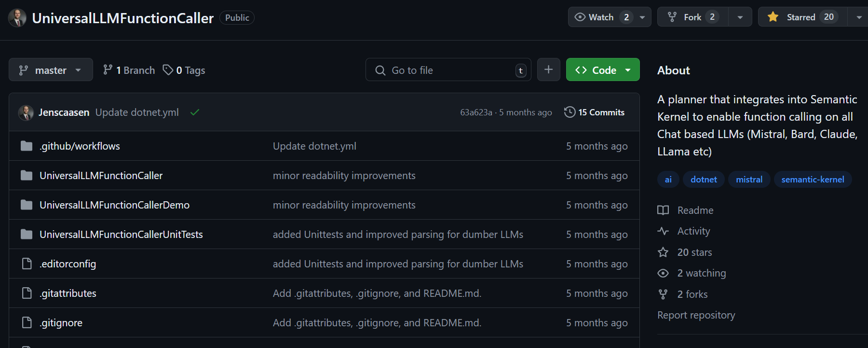Click the folder icon beside UniversalLLMFunctionCallerUnitTests
Viewport: 868px width, 348px height.
point(27,234)
